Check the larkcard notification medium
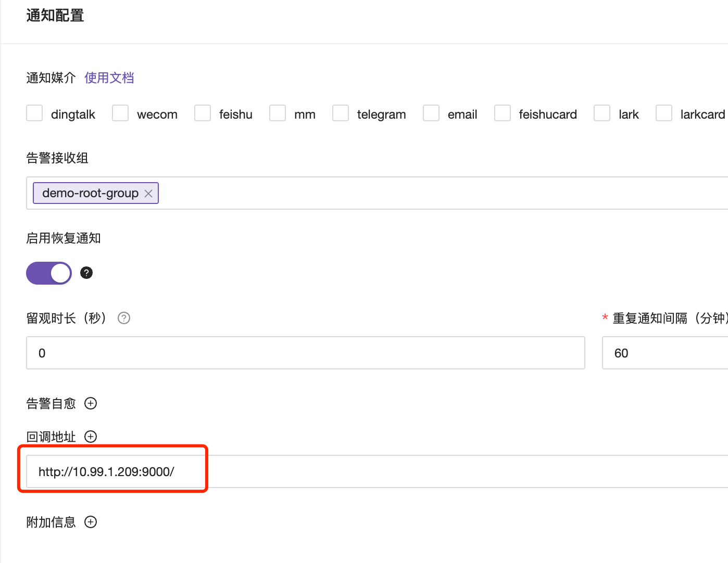 click(x=664, y=113)
